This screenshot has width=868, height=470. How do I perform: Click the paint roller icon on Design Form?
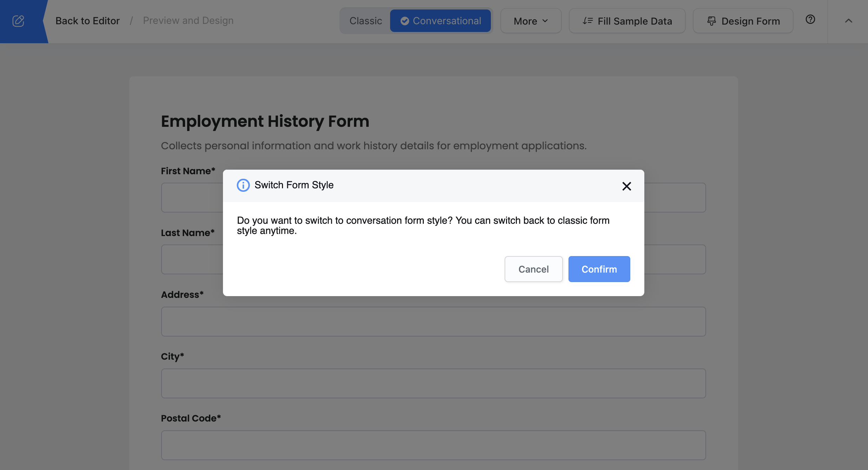(711, 21)
